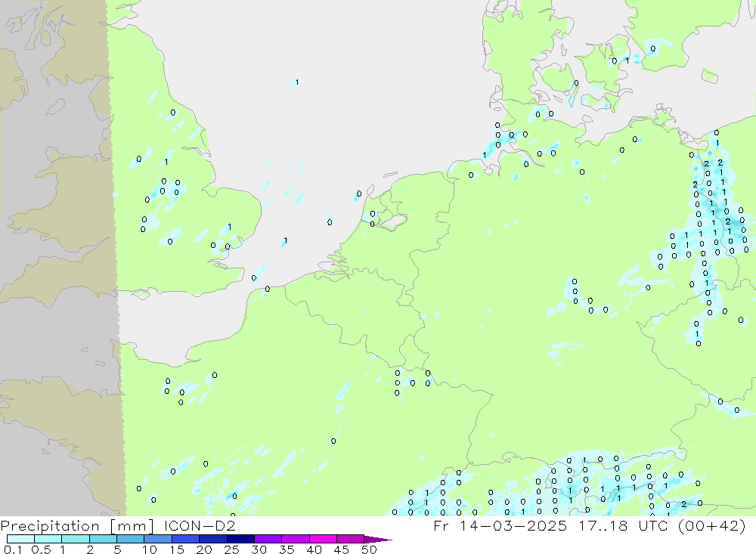The height and width of the screenshot is (554, 756).
Task: Click the legend swatch between 0.5 and 1
Action: [48, 539]
